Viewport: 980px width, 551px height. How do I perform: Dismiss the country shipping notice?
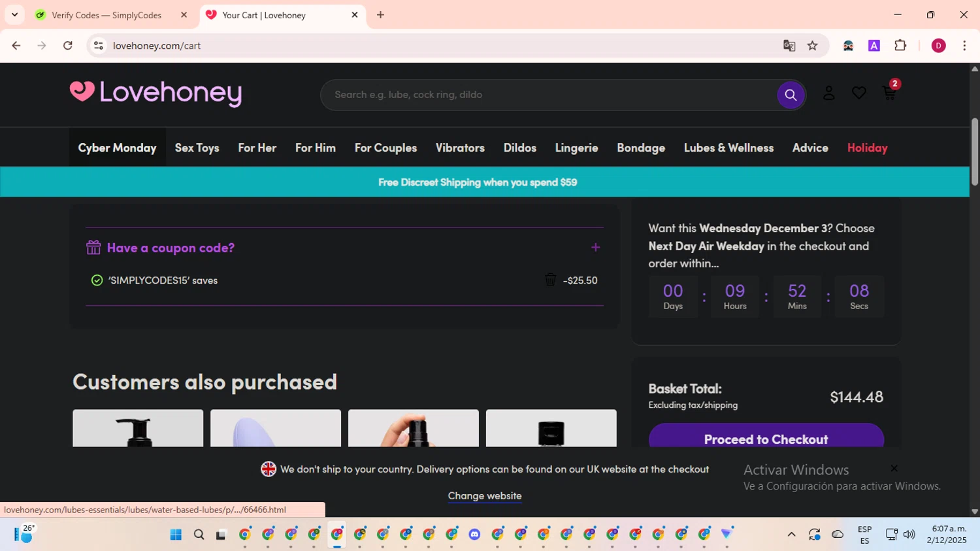tap(894, 468)
